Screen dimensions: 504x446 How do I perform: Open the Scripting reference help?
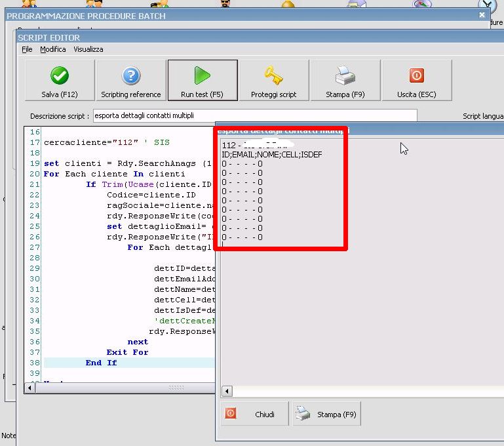coord(131,80)
